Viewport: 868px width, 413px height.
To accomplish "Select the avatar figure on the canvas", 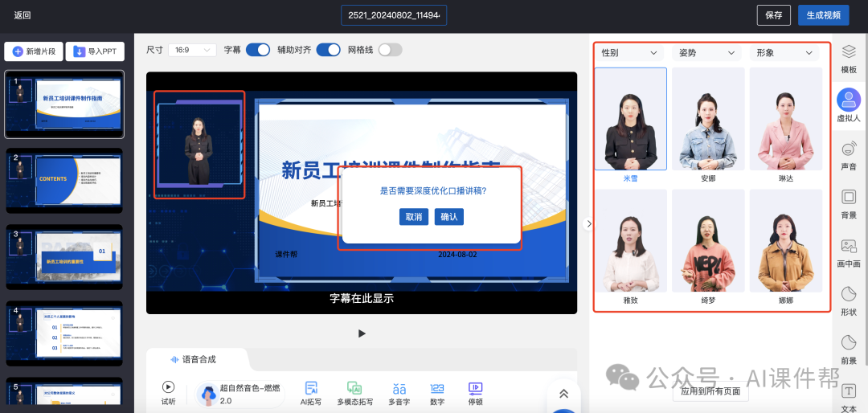I will pos(199,150).
